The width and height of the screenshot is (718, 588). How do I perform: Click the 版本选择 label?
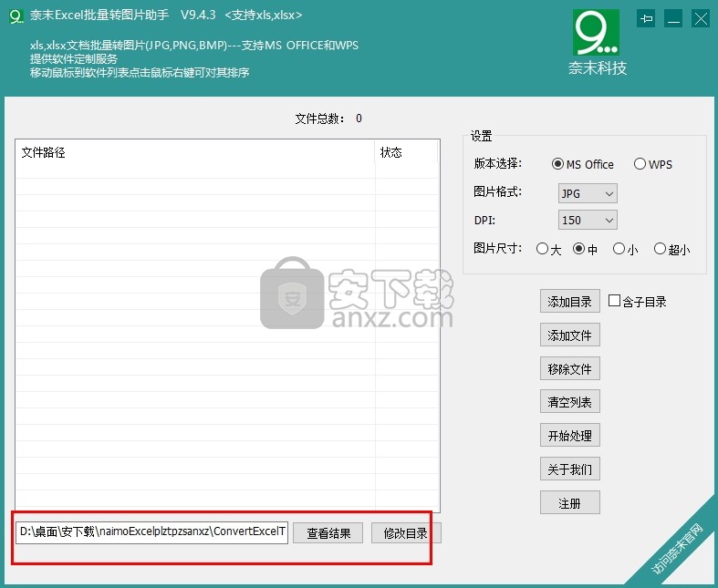(x=498, y=163)
